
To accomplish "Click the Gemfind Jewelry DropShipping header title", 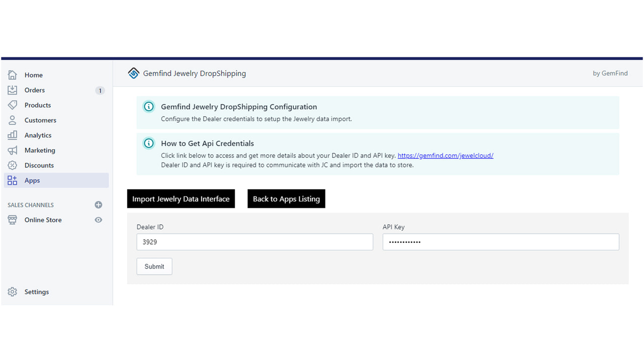I will coord(195,73).
